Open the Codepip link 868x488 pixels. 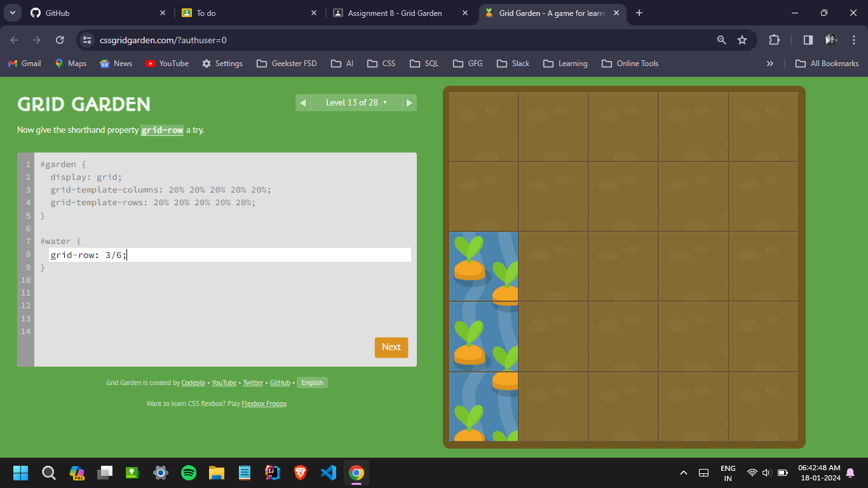click(x=193, y=383)
